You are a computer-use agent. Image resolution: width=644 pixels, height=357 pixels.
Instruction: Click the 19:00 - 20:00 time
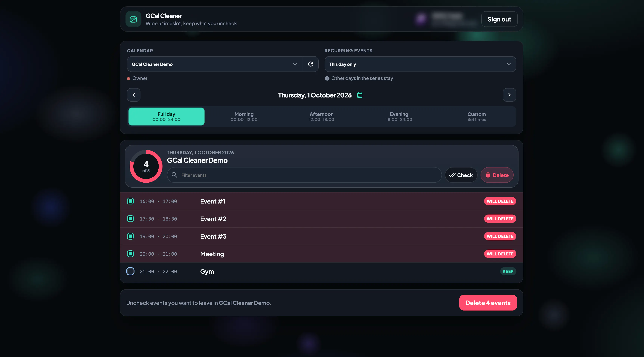(x=158, y=236)
